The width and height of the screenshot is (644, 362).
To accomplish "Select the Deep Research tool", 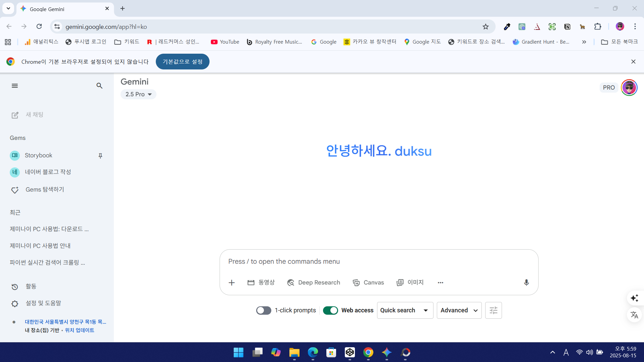I will [314, 282].
